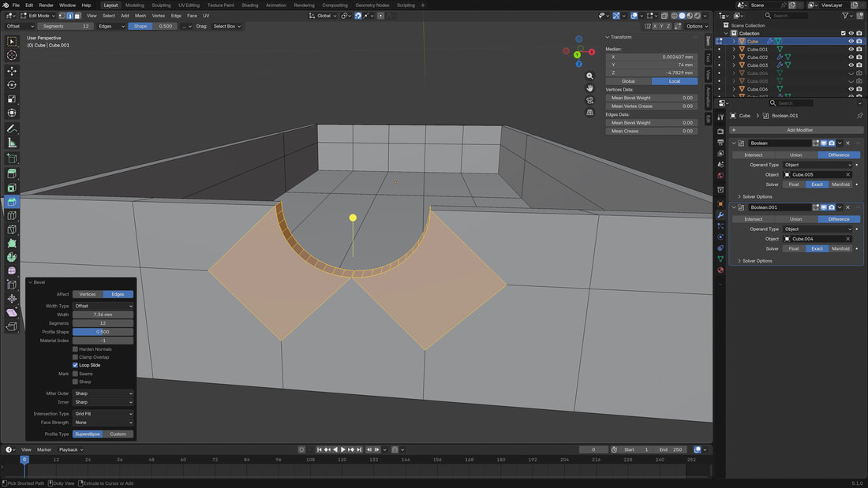Toggle the camera view icon in viewport
This screenshot has width=868, height=488.
(x=589, y=100)
